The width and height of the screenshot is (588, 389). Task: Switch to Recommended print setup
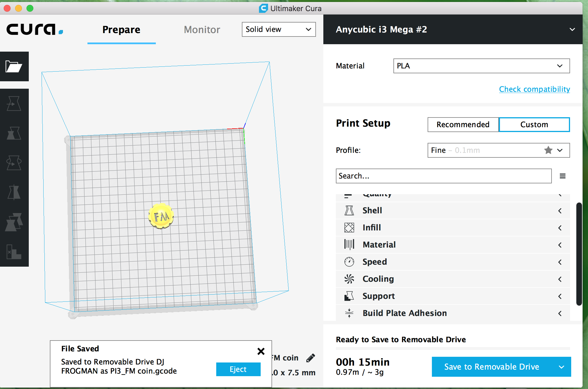463,125
